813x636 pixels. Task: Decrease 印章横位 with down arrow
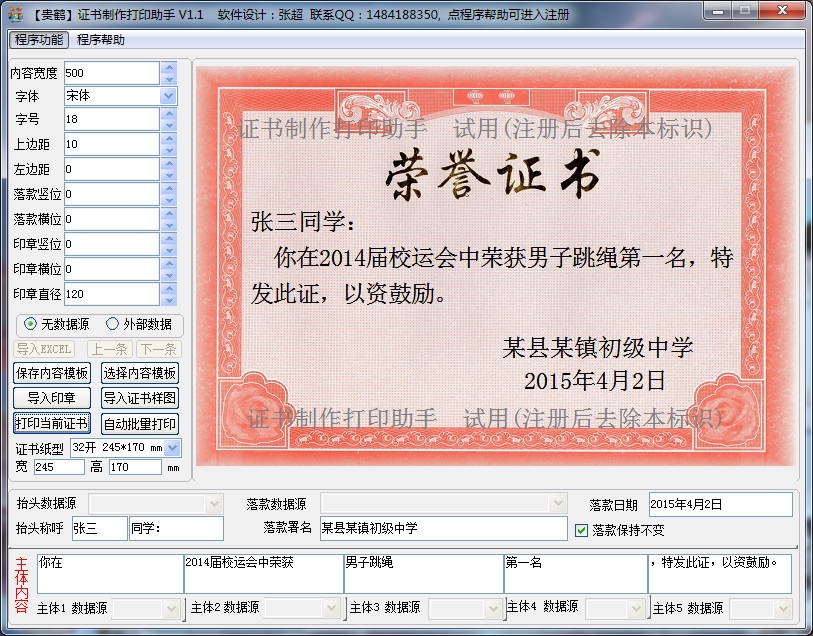tap(169, 275)
